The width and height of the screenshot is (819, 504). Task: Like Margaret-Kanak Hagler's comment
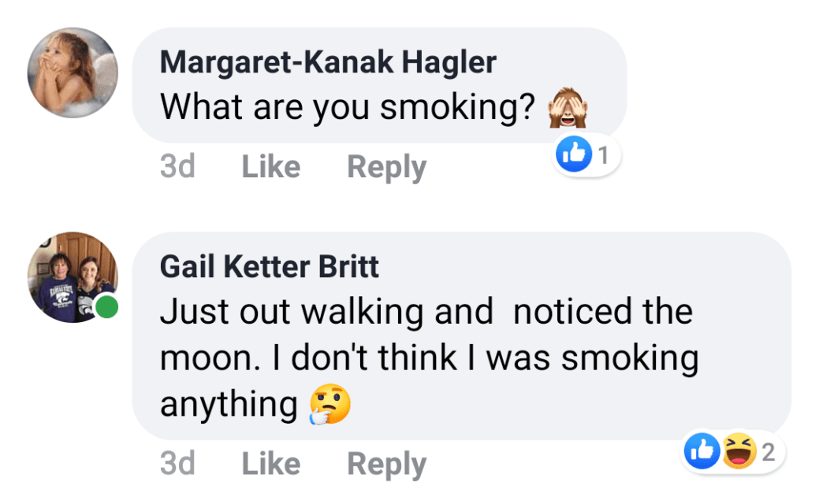[x=271, y=167]
